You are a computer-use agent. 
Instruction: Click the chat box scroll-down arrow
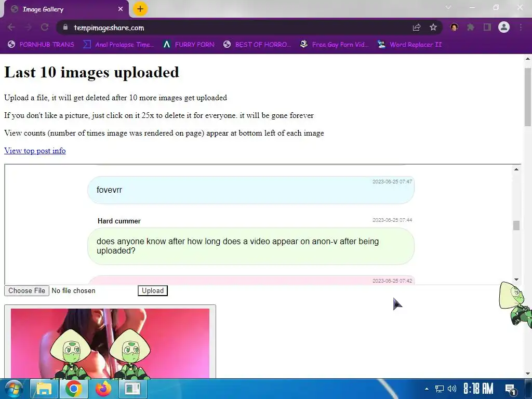pyautogui.click(x=516, y=280)
